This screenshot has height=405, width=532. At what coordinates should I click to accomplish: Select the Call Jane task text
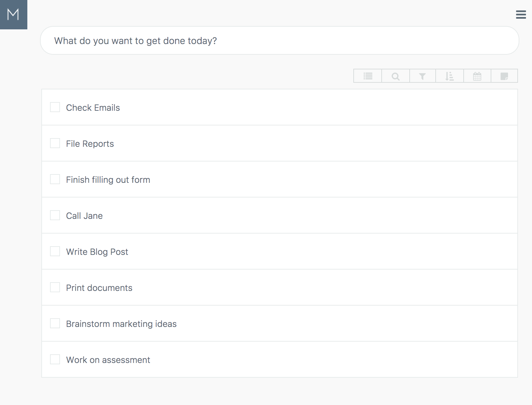[84, 216]
